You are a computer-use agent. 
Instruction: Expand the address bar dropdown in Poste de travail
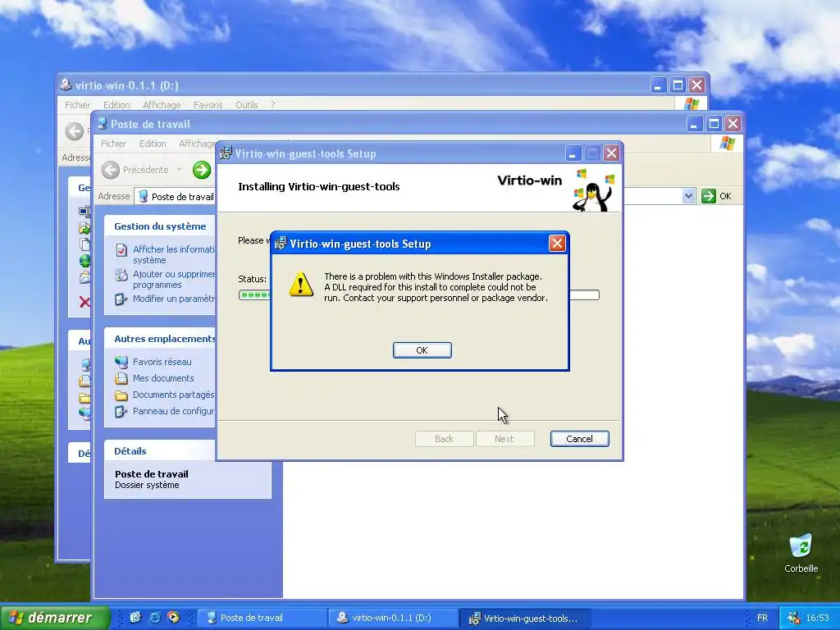689,196
